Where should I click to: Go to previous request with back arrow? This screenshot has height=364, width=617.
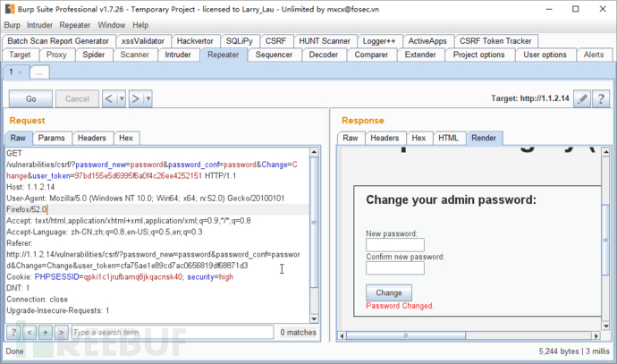tap(109, 98)
